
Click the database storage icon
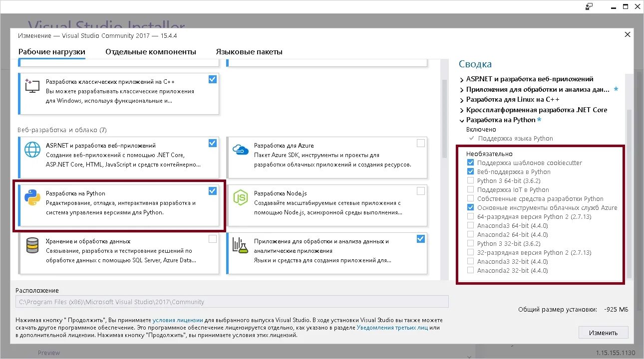tap(32, 245)
